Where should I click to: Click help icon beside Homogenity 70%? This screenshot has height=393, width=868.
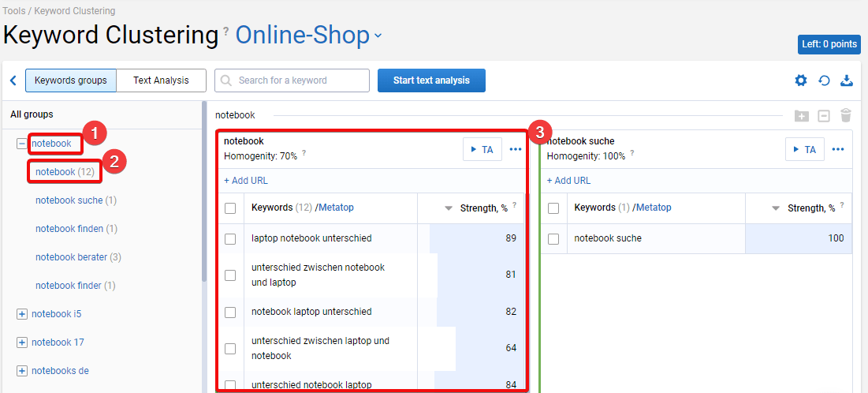click(x=304, y=154)
